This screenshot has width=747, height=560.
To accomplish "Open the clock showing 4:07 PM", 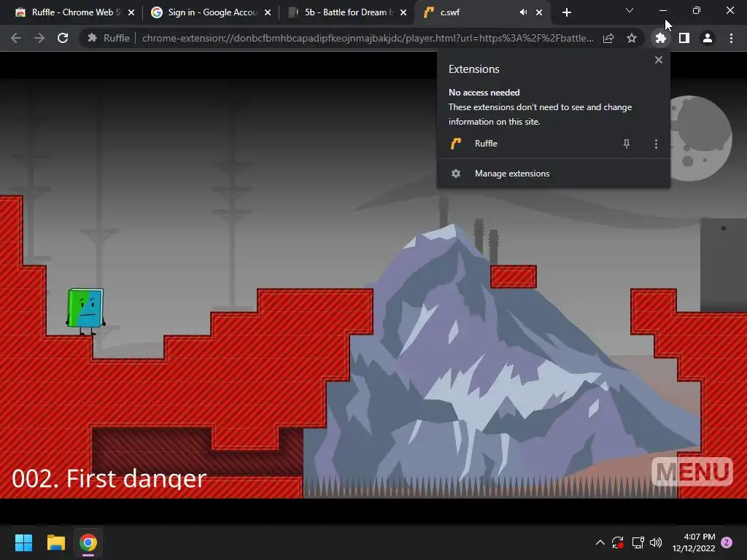I will [694, 542].
